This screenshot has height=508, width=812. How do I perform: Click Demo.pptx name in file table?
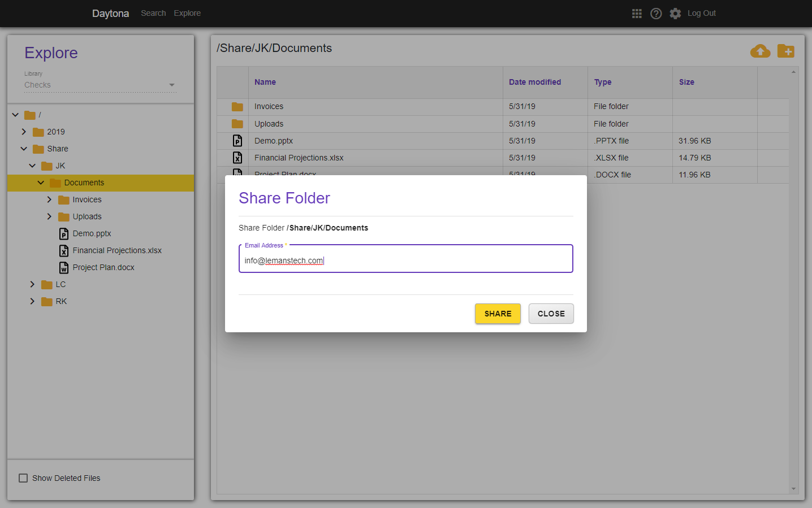click(x=274, y=141)
